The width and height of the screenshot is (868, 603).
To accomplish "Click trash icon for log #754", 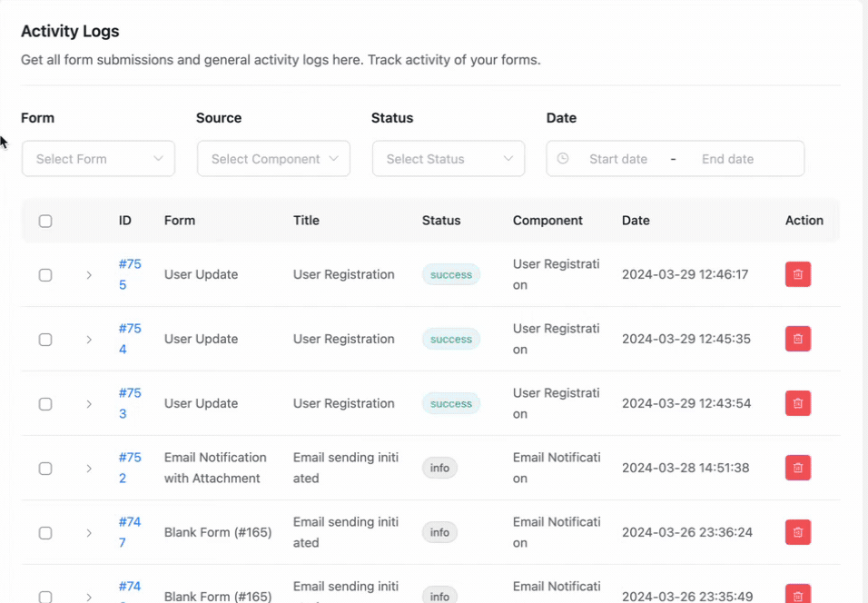I will coord(797,339).
